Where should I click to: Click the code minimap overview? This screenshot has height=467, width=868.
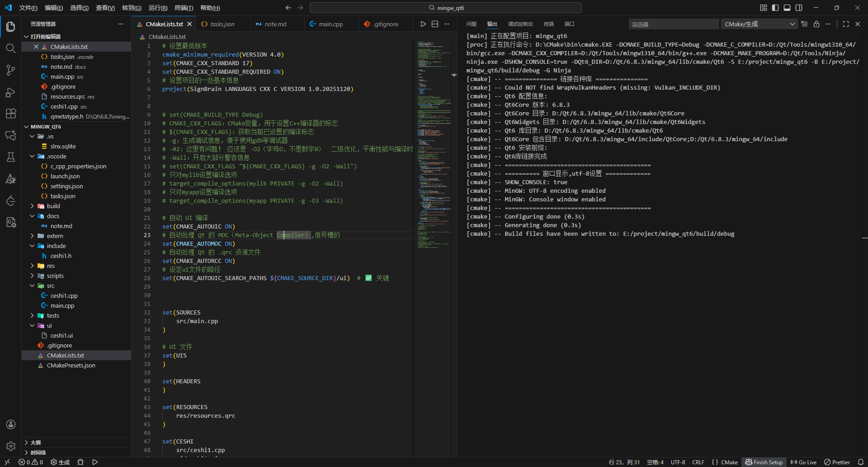tap(434, 145)
